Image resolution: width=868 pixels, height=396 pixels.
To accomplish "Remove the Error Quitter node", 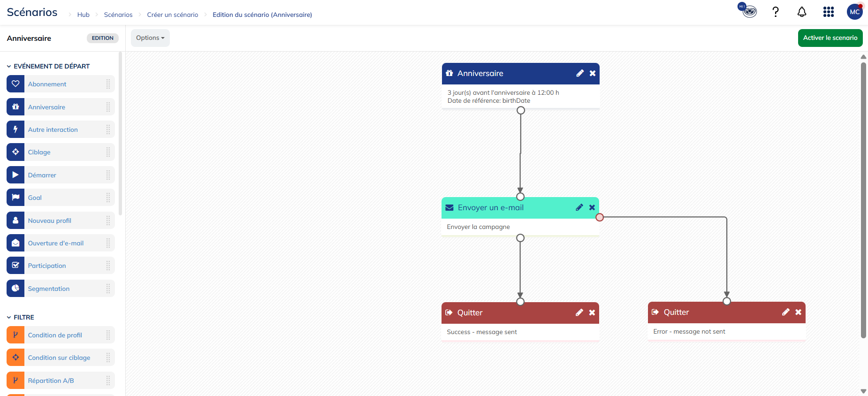I will pos(798,312).
